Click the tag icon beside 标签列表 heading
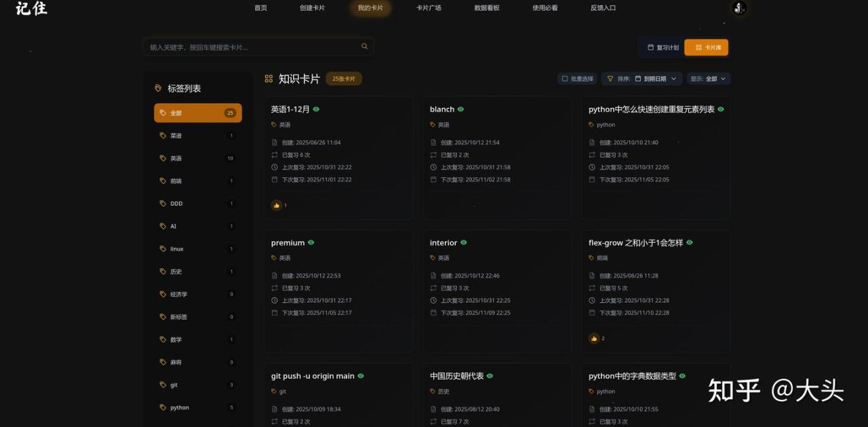 pos(158,88)
